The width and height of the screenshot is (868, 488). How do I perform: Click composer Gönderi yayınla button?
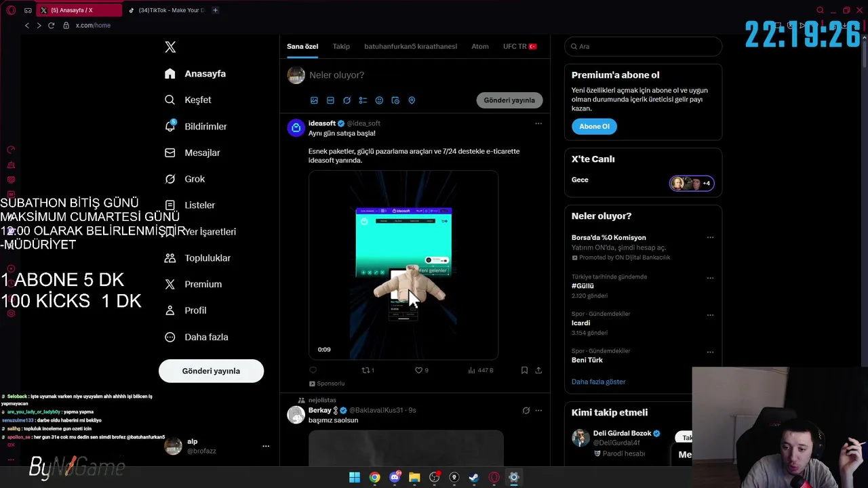pos(509,100)
